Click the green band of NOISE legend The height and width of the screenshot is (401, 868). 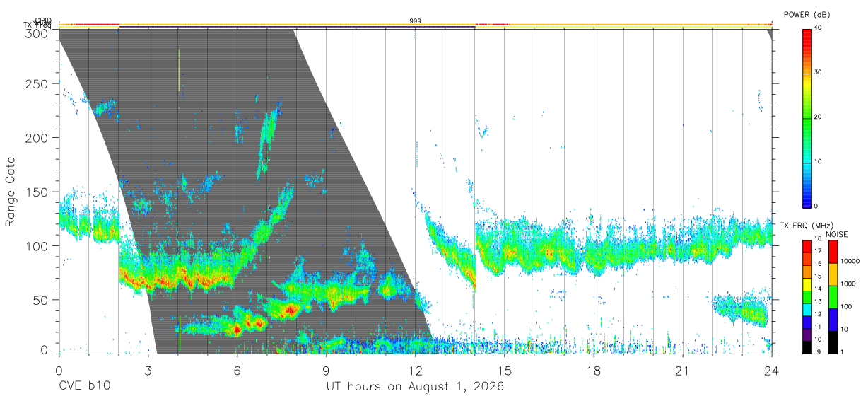pos(832,297)
